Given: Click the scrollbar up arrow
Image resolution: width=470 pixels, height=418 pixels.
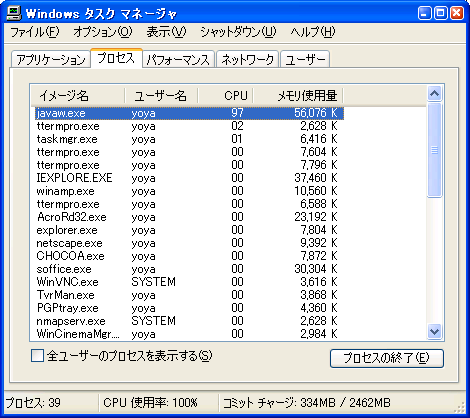Looking at the screenshot, I should [434, 94].
